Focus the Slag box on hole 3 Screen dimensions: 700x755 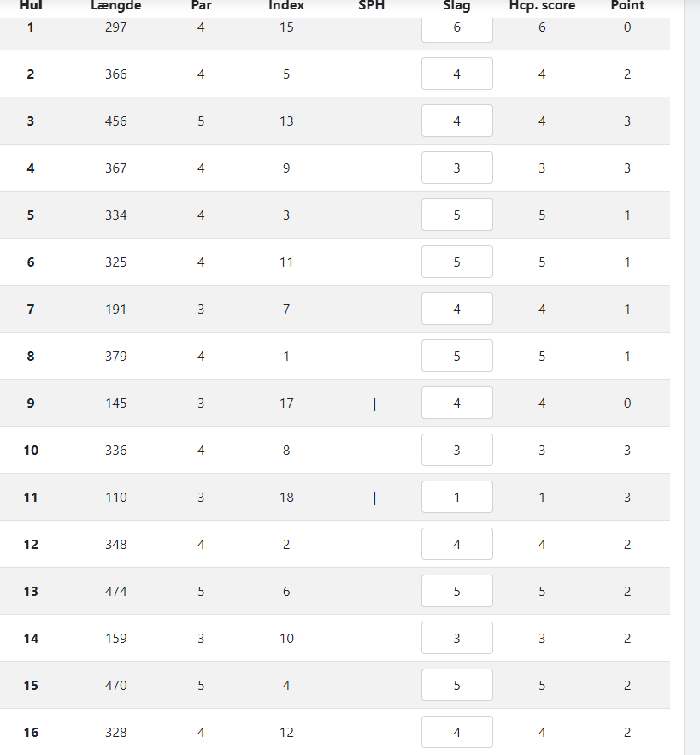click(x=457, y=121)
